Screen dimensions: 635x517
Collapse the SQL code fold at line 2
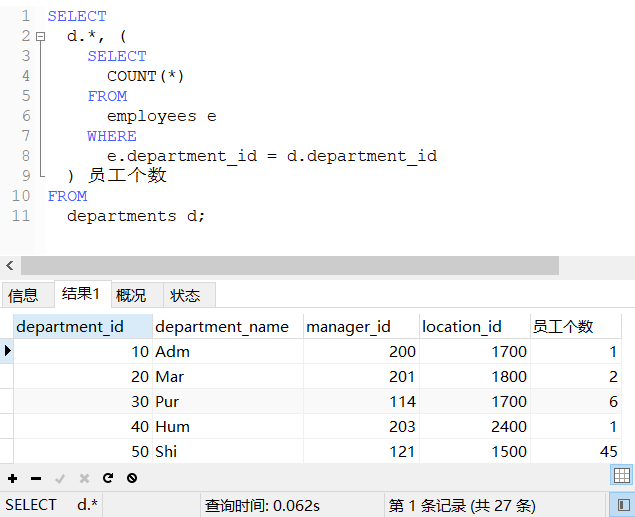(x=40, y=36)
